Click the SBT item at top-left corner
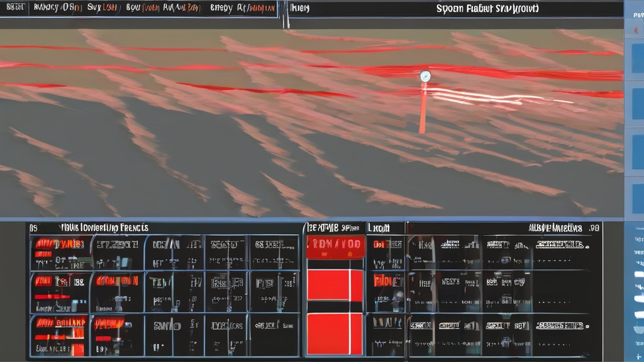Viewport: 644px width, 362px height. coord(13,8)
